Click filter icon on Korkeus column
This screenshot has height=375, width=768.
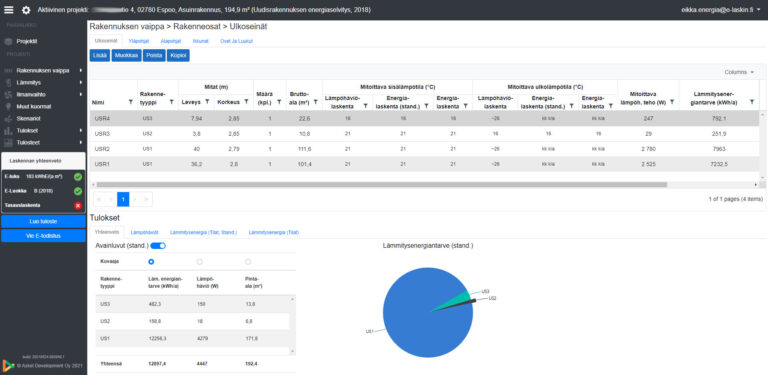pyautogui.click(x=246, y=102)
